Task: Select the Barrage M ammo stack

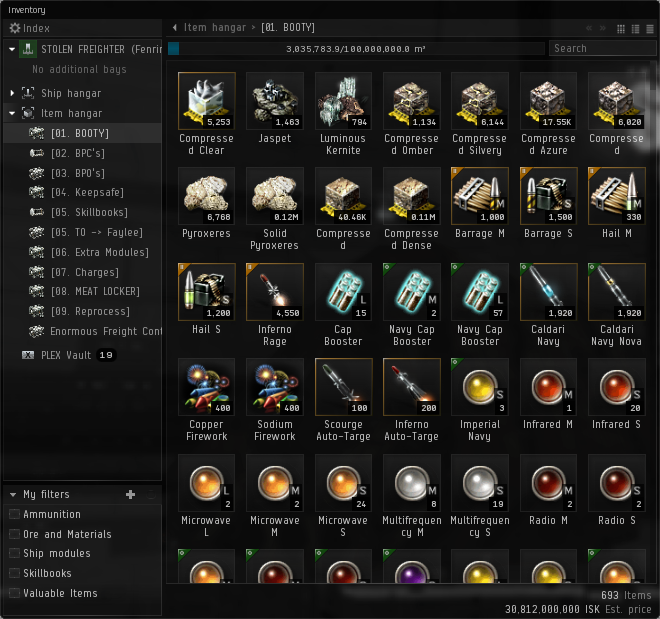Action: 480,196
